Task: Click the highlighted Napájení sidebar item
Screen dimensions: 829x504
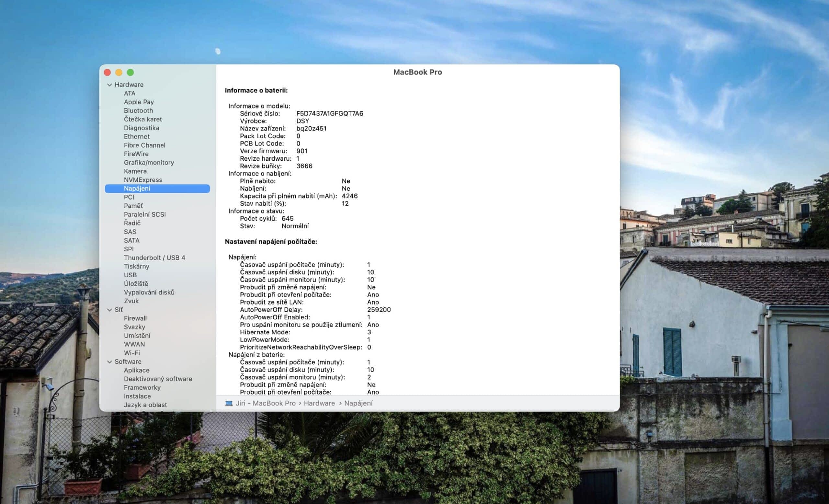Action: coord(137,189)
